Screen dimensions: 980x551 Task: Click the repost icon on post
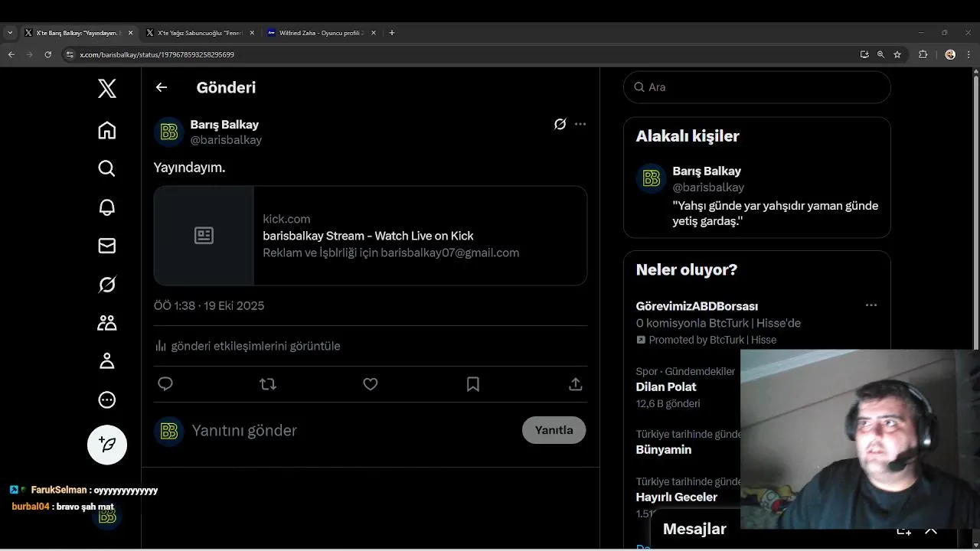pos(268,384)
